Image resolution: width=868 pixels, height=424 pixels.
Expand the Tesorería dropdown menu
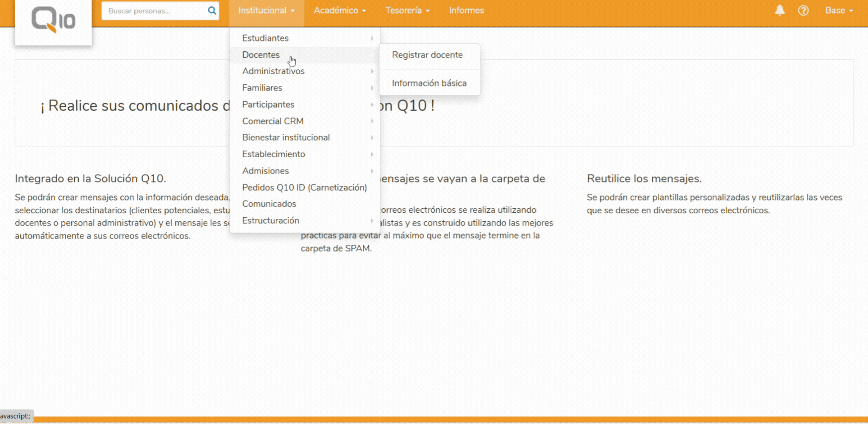407,11
